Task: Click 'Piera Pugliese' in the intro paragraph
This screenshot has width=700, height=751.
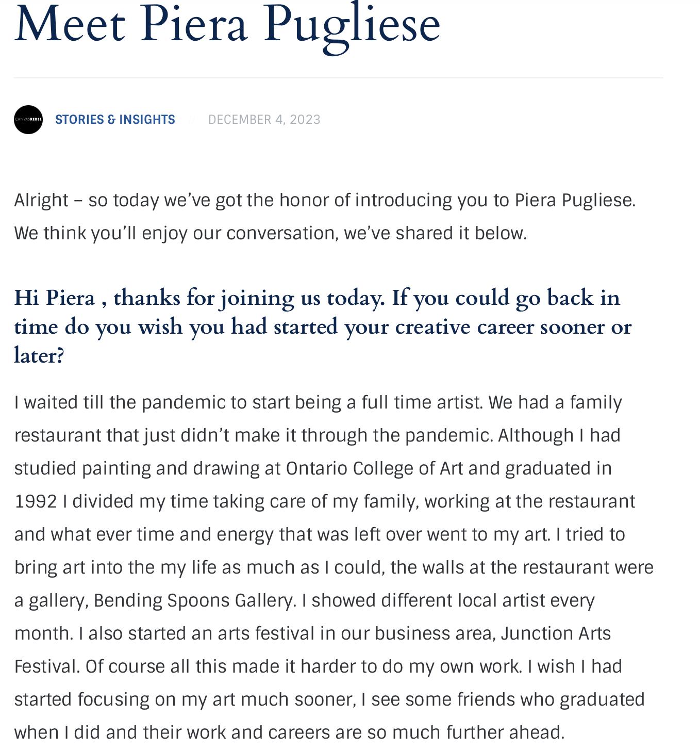Action: (x=574, y=200)
